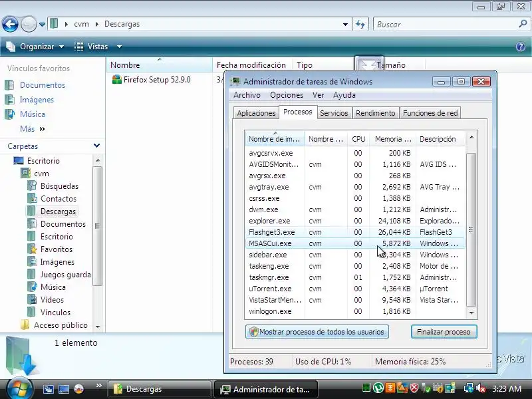532x399 pixels.
Task: Select explorer.exe process row
Action: coord(355,221)
